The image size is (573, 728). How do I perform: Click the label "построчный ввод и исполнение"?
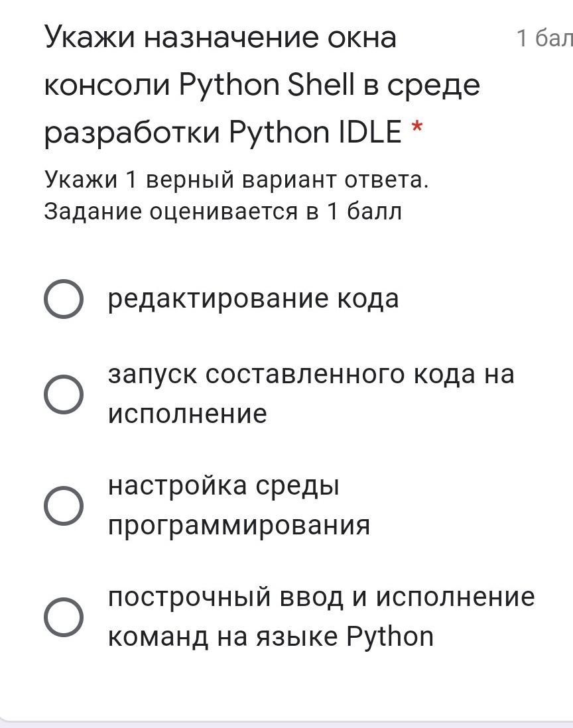click(321, 597)
